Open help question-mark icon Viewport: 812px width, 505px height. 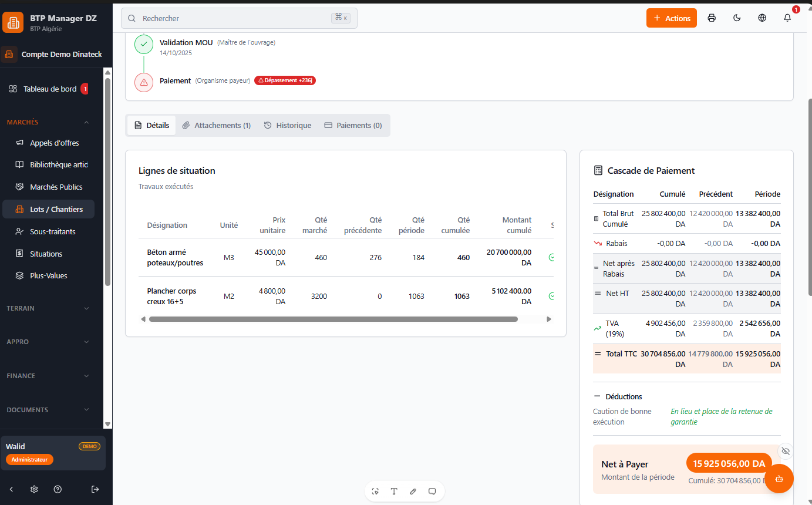click(58, 489)
